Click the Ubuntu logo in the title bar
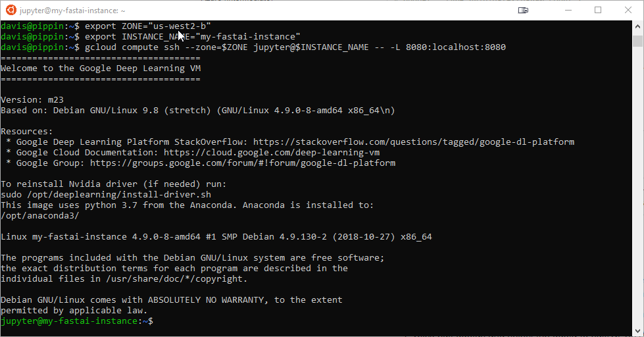 pos(11,11)
